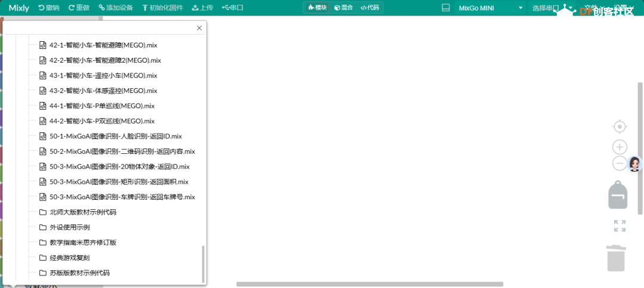Click file icon of 50-3 车牌识别 example
The image size is (644, 288).
(x=42, y=197)
